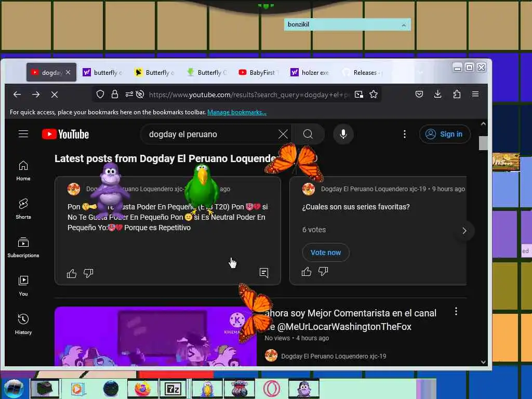Open channel avatar on first post
This screenshot has height=399, width=532.
click(74, 189)
